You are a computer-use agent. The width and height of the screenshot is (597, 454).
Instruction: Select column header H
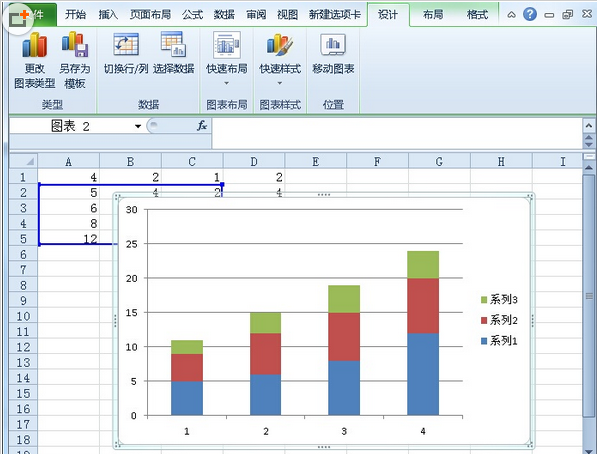click(x=501, y=161)
